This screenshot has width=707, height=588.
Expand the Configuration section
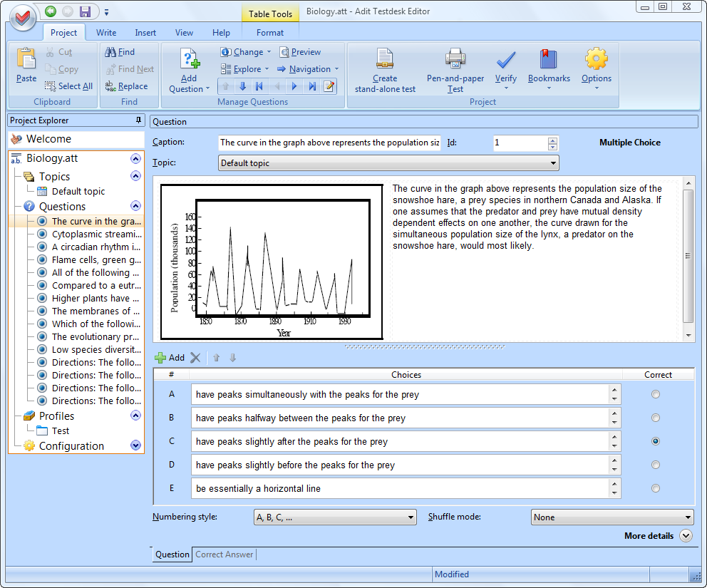click(x=135, y=445)
